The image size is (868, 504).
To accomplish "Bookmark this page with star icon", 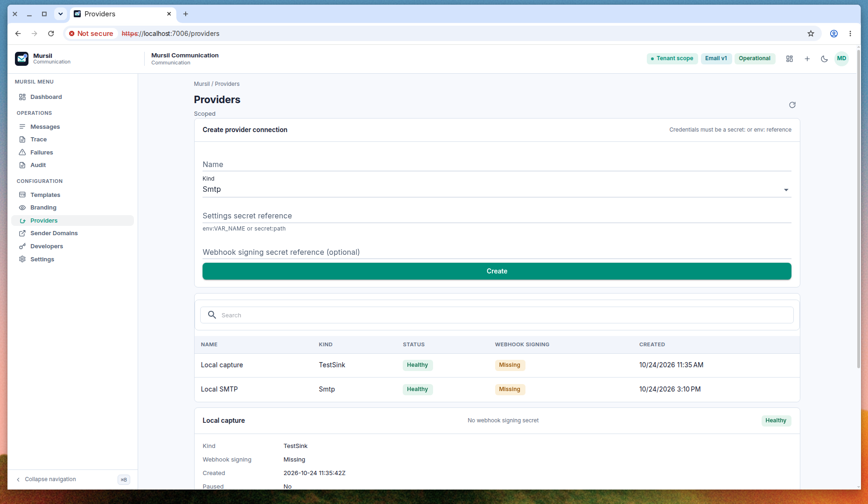I will [x=811, y=34].
